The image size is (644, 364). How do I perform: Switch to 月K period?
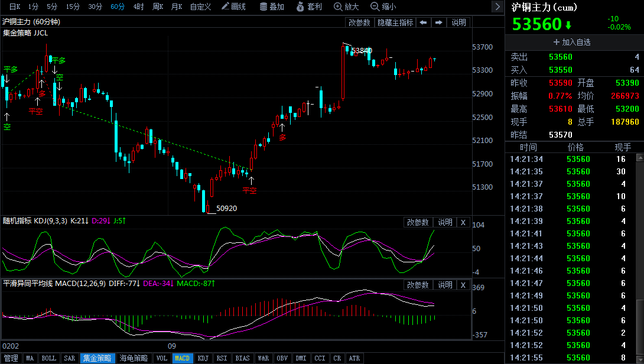[x=177, y=6]
